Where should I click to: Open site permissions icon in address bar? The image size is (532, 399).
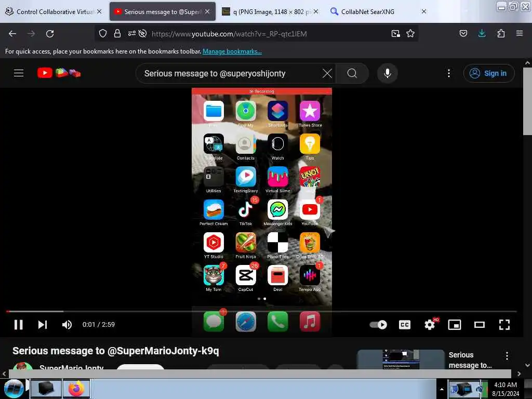[x=131, y=33]
